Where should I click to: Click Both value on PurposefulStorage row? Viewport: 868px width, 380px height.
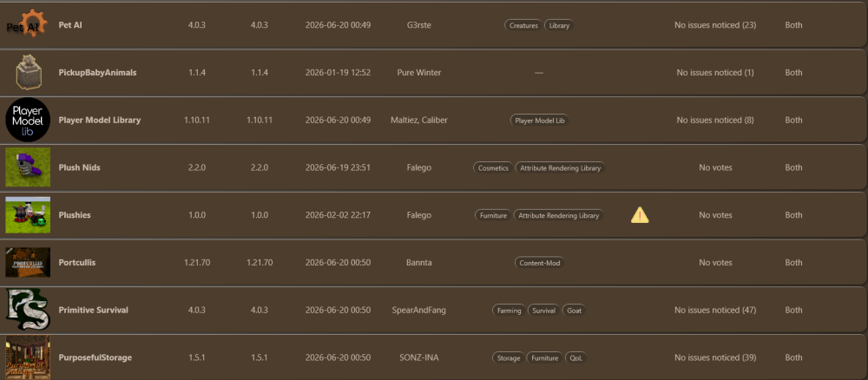[793, 357]
